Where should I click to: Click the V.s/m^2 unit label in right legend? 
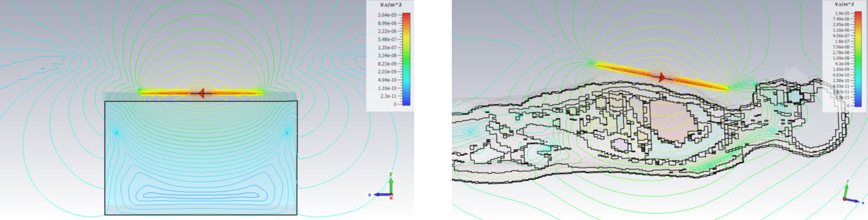point(844,4)
